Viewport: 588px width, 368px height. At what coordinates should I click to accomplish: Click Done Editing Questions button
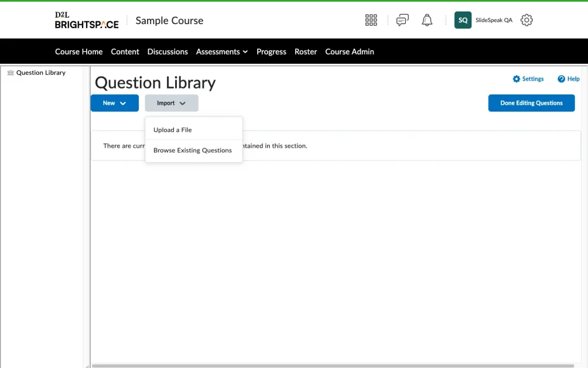coord(531,103)
